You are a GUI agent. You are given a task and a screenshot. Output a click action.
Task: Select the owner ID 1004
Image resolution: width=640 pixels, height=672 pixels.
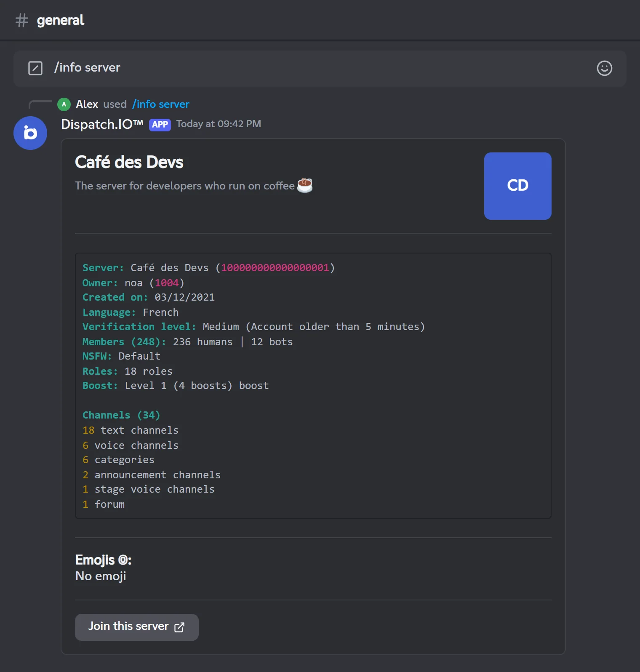(167, 283)
